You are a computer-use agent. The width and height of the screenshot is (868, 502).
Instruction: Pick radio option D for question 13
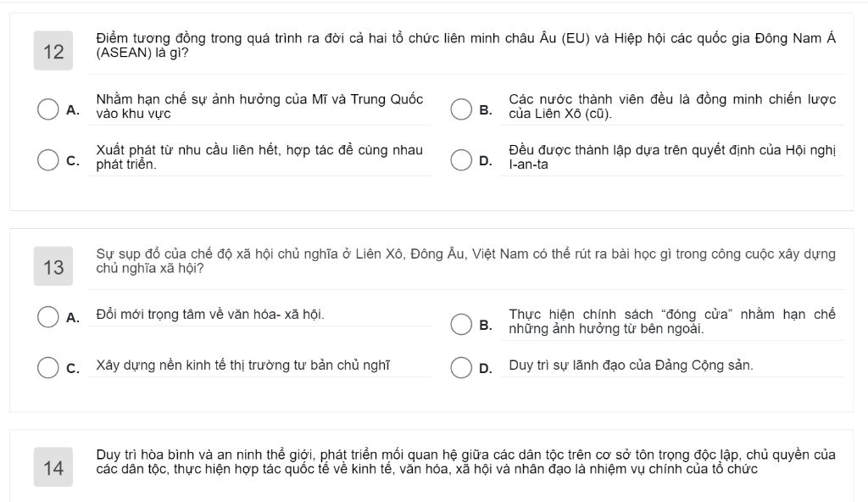461,367
